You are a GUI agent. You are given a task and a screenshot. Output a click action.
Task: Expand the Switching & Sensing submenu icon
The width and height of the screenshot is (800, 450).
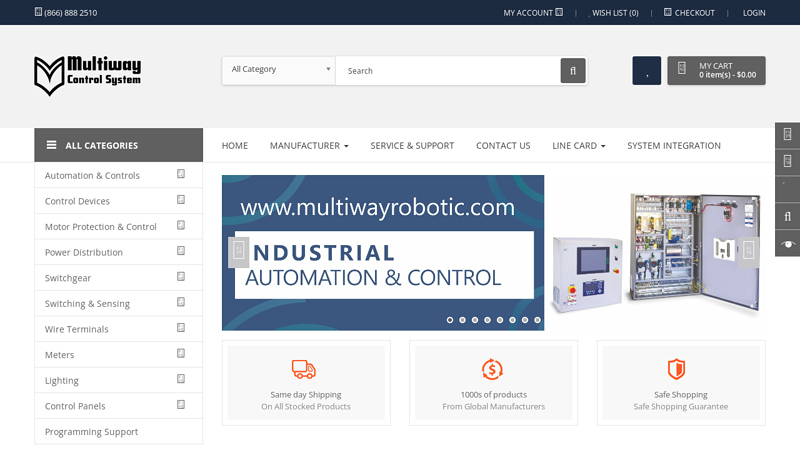pos(181,302)
